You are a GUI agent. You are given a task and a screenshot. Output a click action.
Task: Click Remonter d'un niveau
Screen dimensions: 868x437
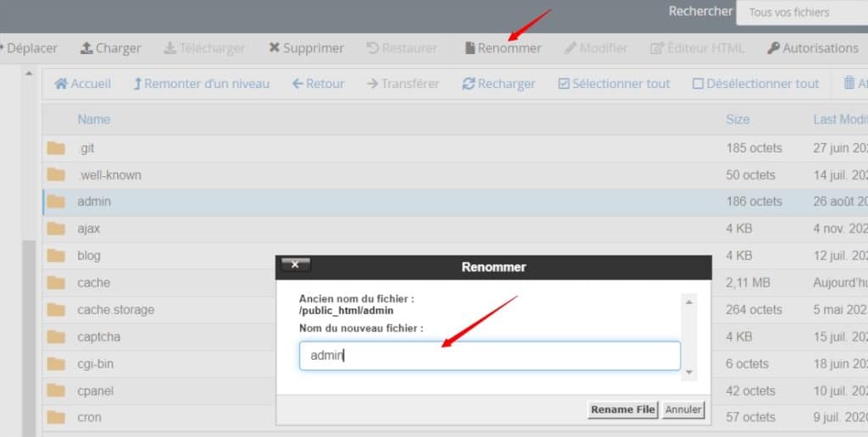pyautogui.click(x=202, y=84)
